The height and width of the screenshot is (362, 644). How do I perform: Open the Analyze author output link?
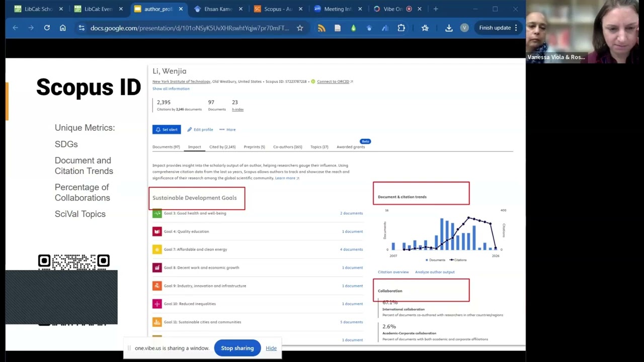tap(435, 272)
